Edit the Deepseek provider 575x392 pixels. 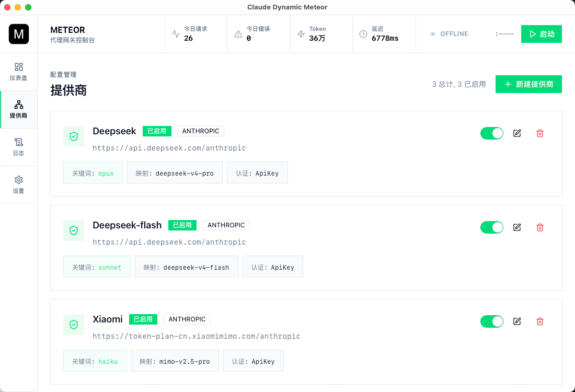click(517, 133)
